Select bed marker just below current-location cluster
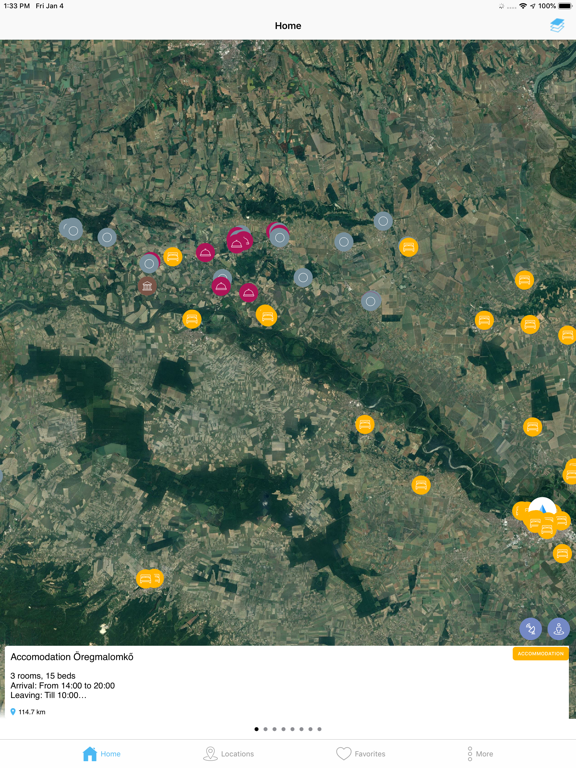Image resolution: width=576 pixels, height=768 pixels. coord(562,553)
